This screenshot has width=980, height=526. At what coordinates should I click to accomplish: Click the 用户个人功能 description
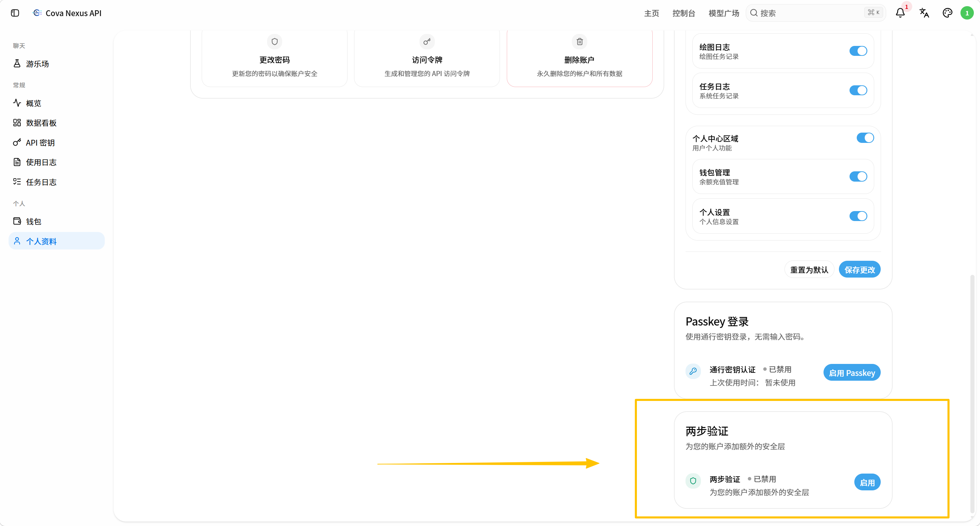click(712, 148)
